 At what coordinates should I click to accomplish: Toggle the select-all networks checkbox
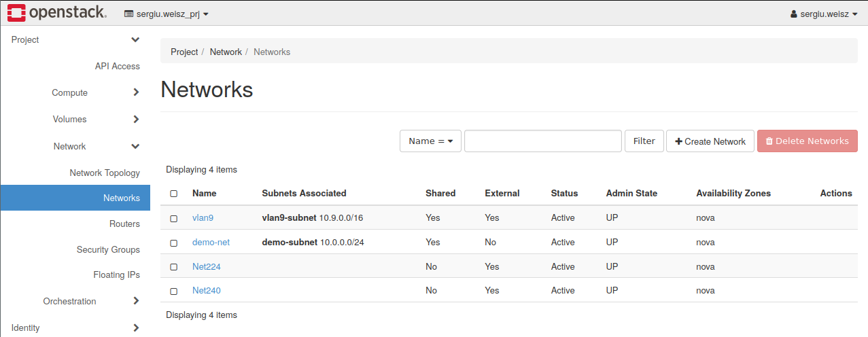pyautogui.click(x=173, y=194)
